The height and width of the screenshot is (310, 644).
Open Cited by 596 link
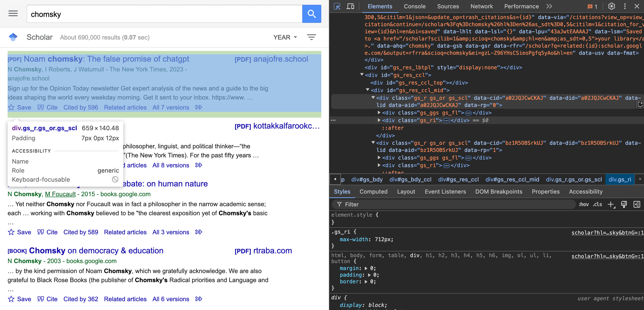tap(80, 107)
